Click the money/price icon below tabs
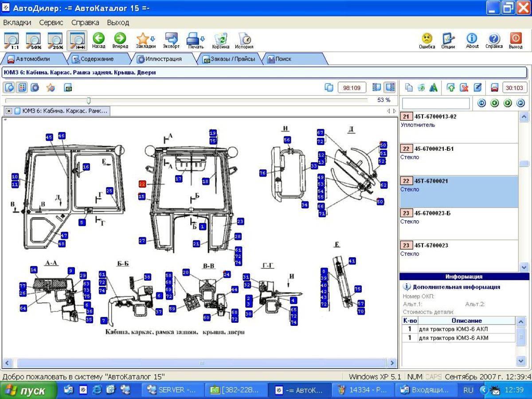 pyautogui.click(x=67, y=88)
